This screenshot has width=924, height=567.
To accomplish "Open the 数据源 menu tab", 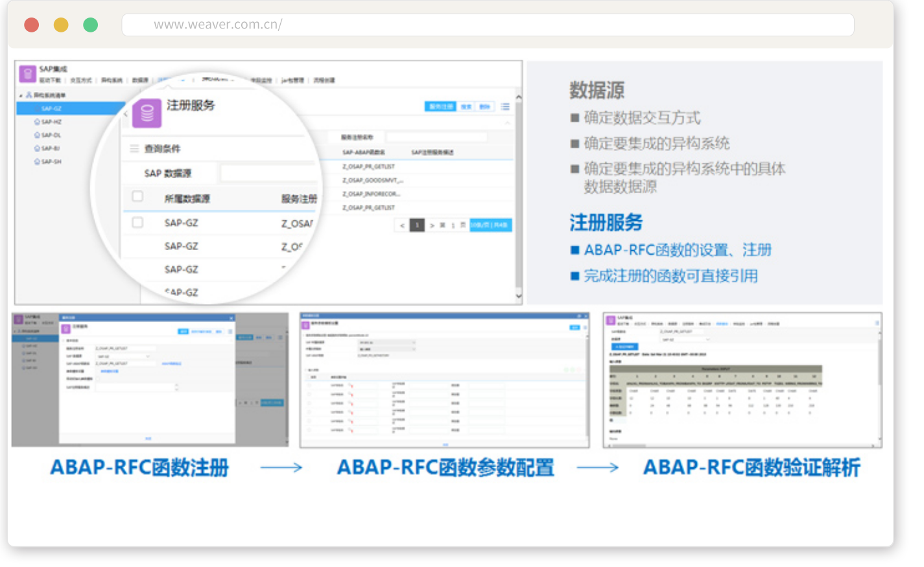I will (x=140, y=80).
